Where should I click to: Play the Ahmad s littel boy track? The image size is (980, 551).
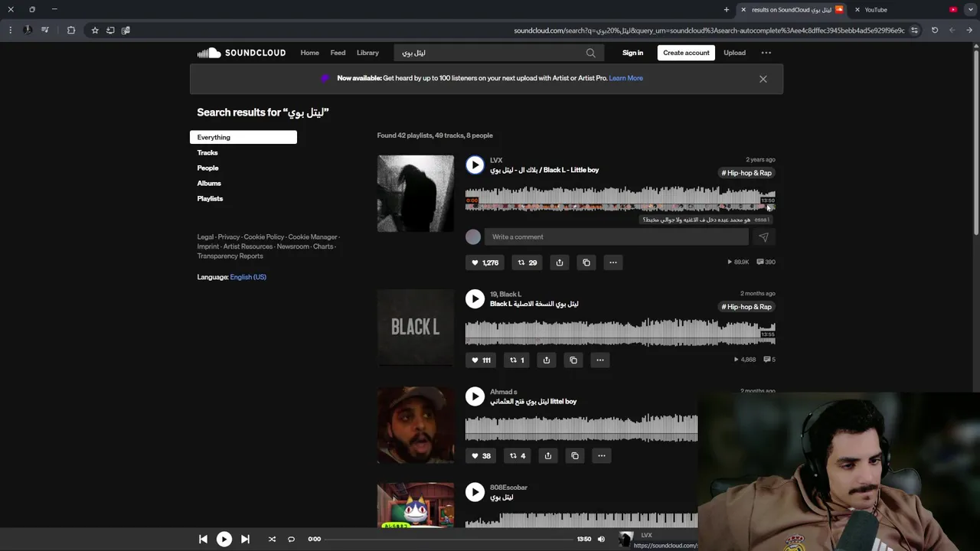click(x=475, y=396)
